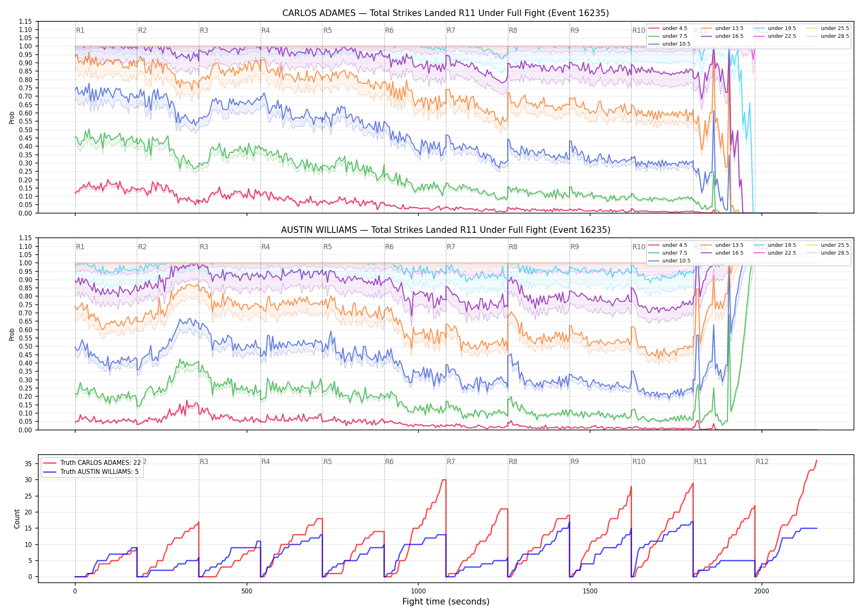Click 'under 13.5' legend entry in top chart
The width and height of the screenshot is (863, 616).
click(722, 28)
